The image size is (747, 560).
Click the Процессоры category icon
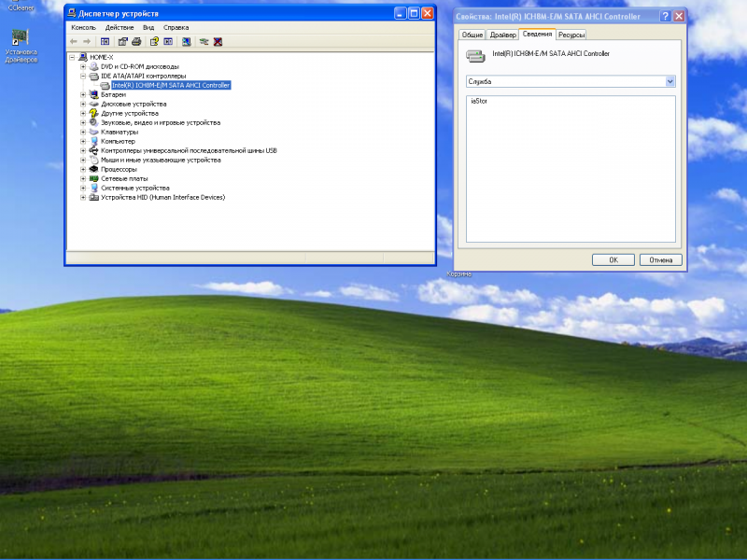click(94, 170)
